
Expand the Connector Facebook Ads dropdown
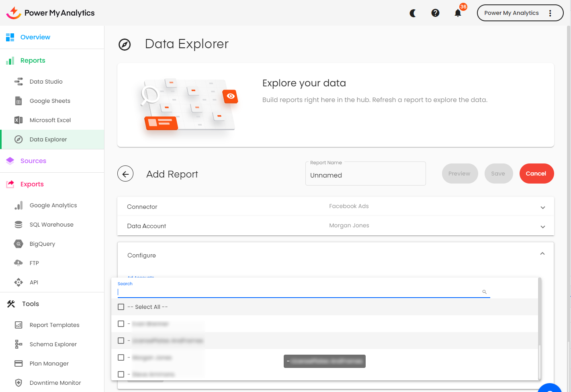click(542, 207)
